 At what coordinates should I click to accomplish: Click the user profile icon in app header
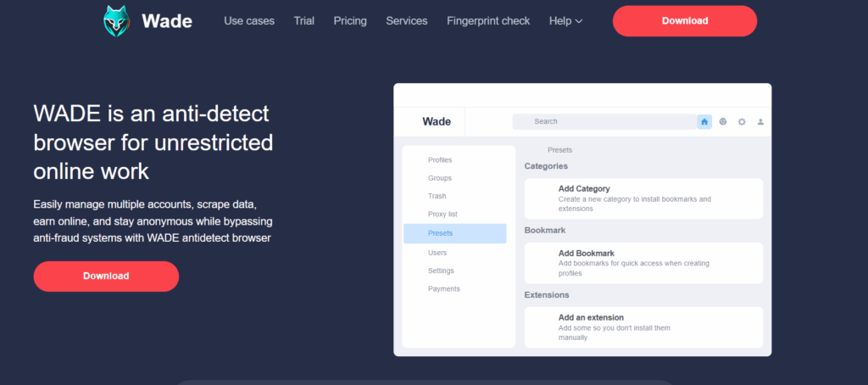(760, 122)
